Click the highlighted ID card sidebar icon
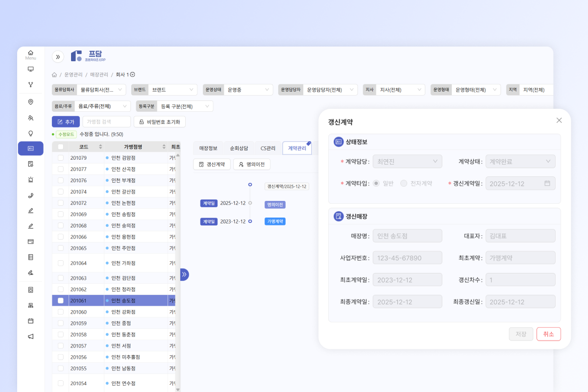 click(30, 148)
